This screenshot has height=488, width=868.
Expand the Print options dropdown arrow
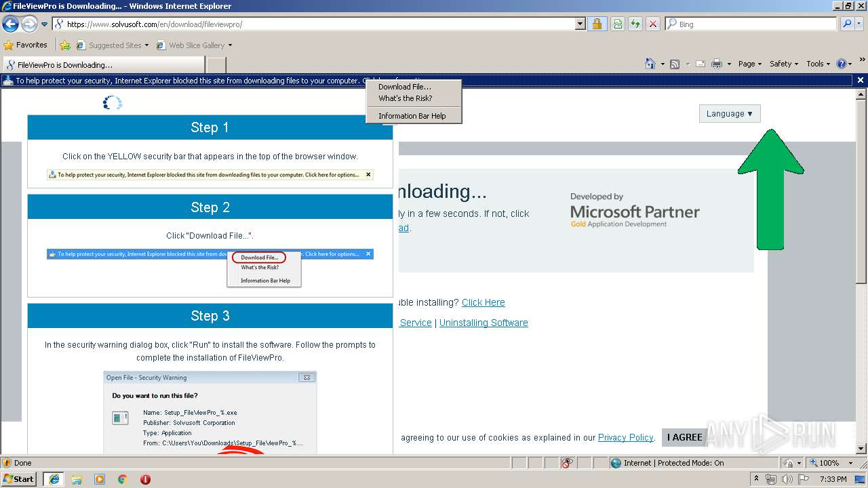729,64
